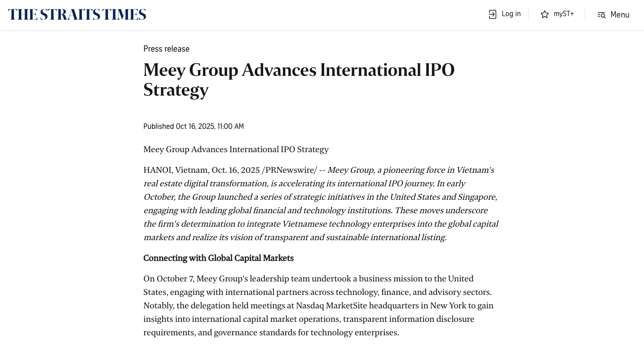Open the myST+ text link
The image size is (644, 347).
click(x=564, y=14)
